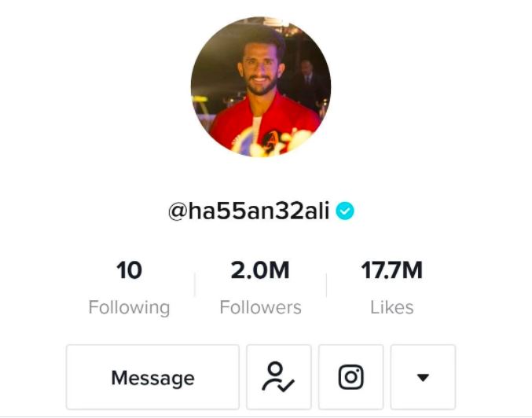This screenshot has width=532, height=418.
Task: Click the person-with-checkmark following icon
Action: (278, 377)
